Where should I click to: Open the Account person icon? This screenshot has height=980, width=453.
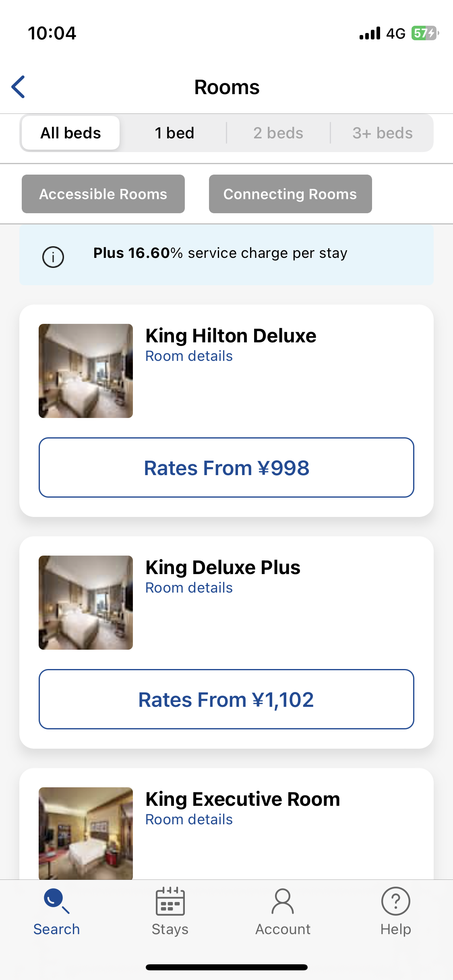tap(283, 901)
